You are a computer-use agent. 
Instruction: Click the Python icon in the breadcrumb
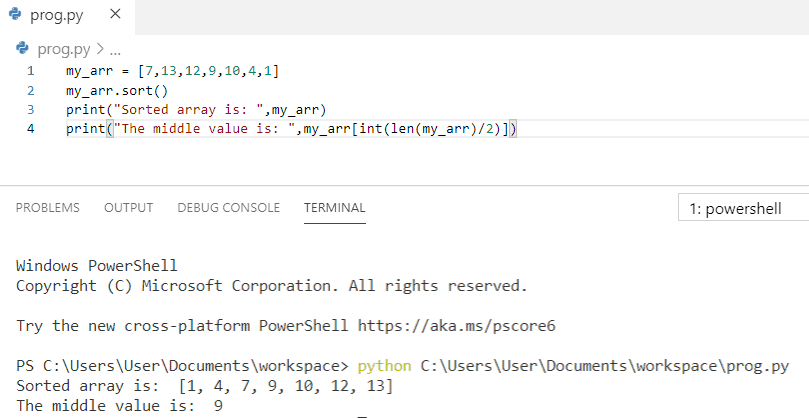click(x=23, y=48)
